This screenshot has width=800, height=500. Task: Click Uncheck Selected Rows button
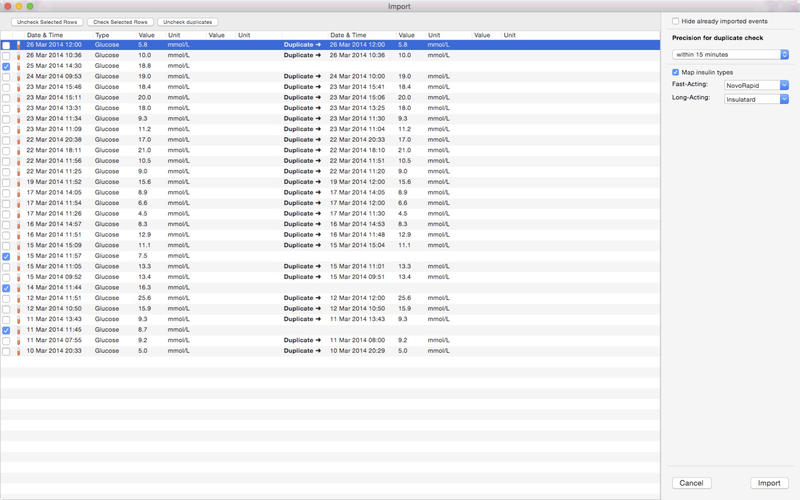pos(47,22)
